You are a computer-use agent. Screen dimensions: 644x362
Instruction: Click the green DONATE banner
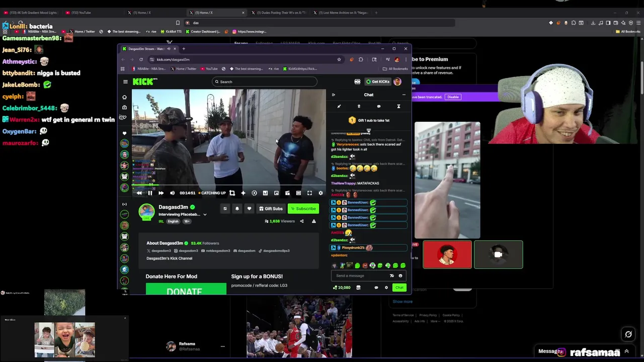[186, 289]
